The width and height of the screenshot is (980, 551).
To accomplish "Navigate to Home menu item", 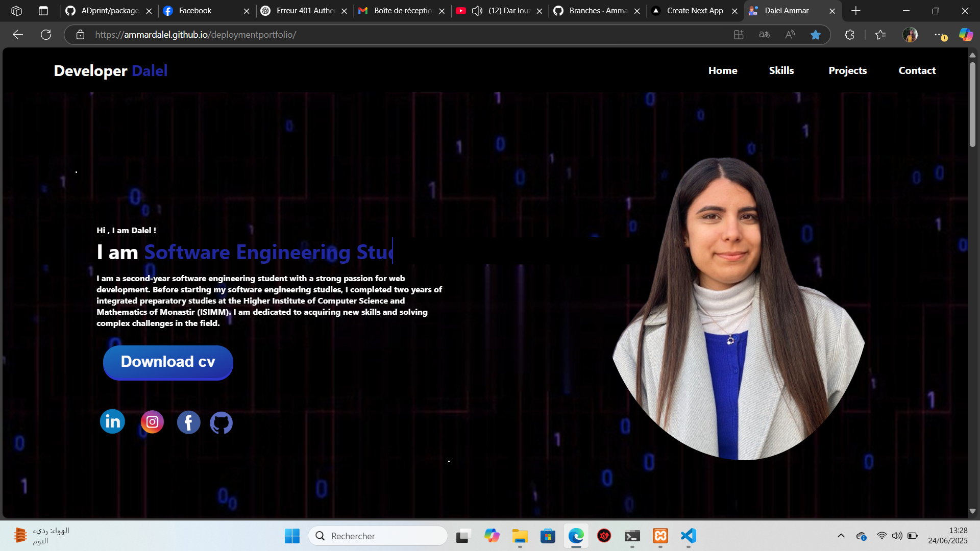I will (x=722, y=70).
